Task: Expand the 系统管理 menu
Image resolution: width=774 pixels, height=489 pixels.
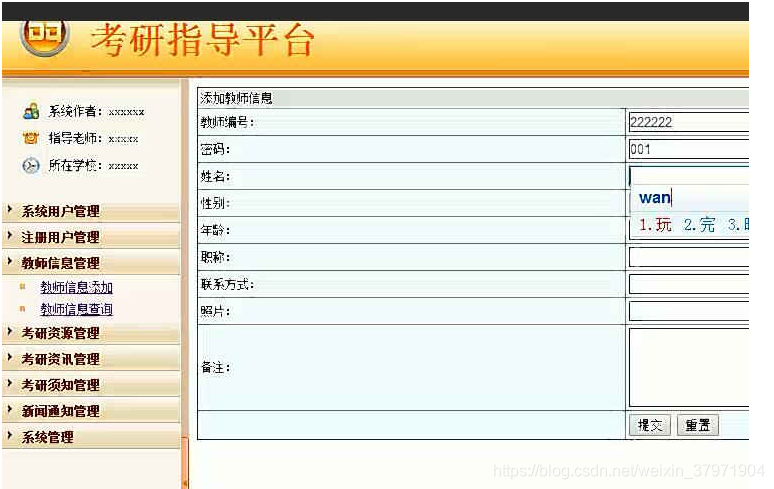Action: (91, 437)
